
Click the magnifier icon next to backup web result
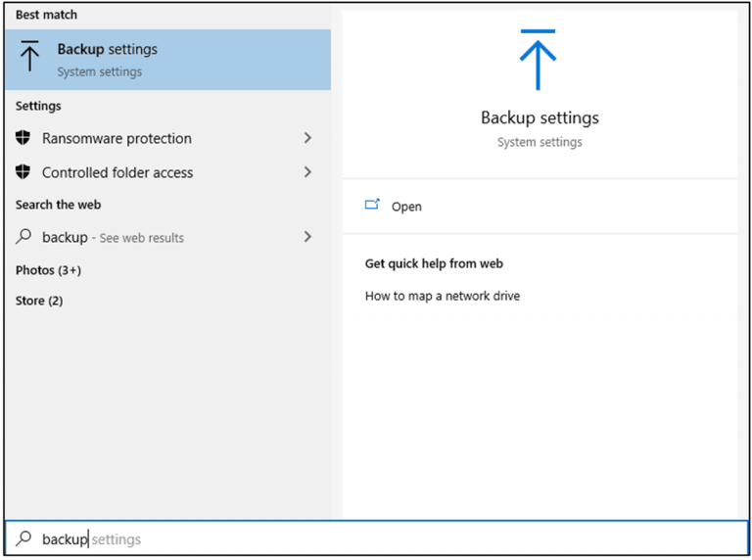pyautogui.click(x=24, y=237)
